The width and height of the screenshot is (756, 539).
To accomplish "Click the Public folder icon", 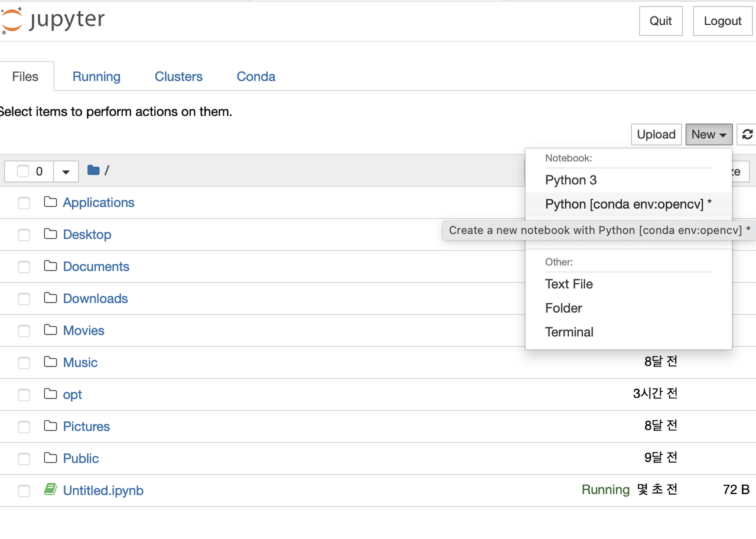I will click(x=50, y=457).
